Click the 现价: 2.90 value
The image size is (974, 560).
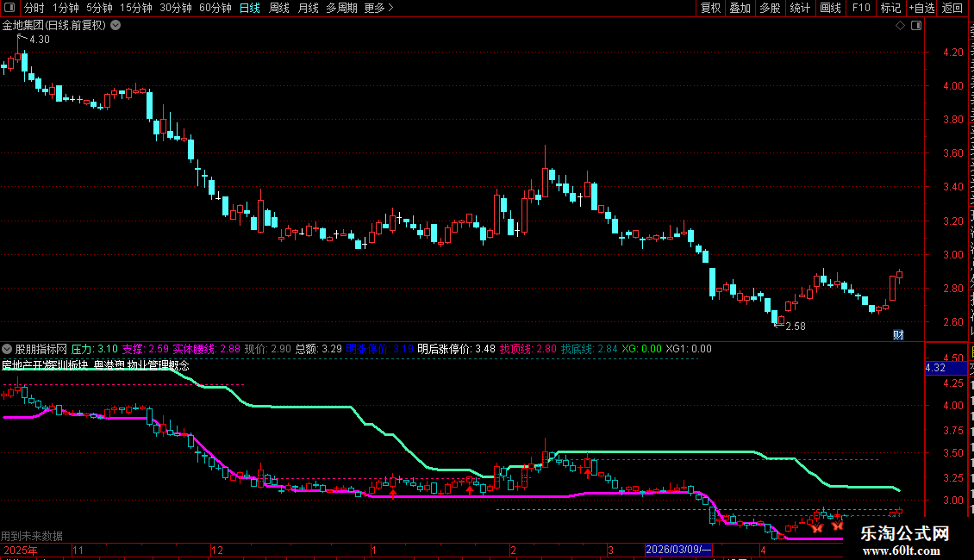[x=268, y=349]
